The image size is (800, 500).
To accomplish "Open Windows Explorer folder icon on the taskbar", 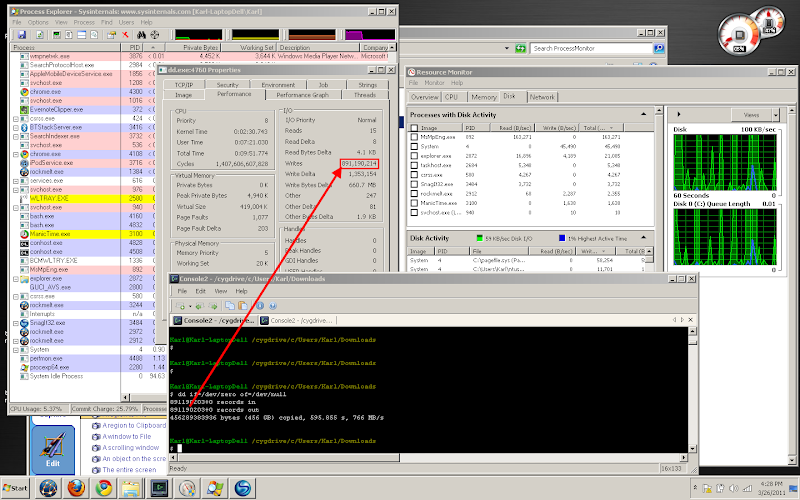I will point(132,488).
